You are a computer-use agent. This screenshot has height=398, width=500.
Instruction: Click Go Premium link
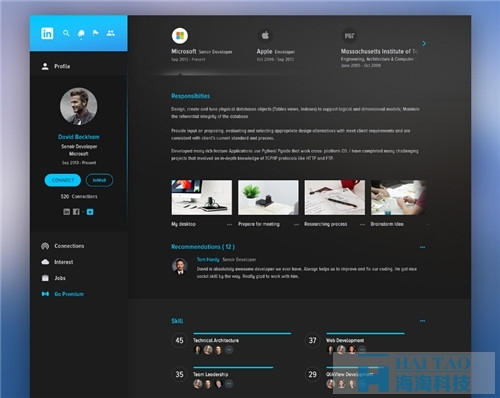tap(69, 294)
